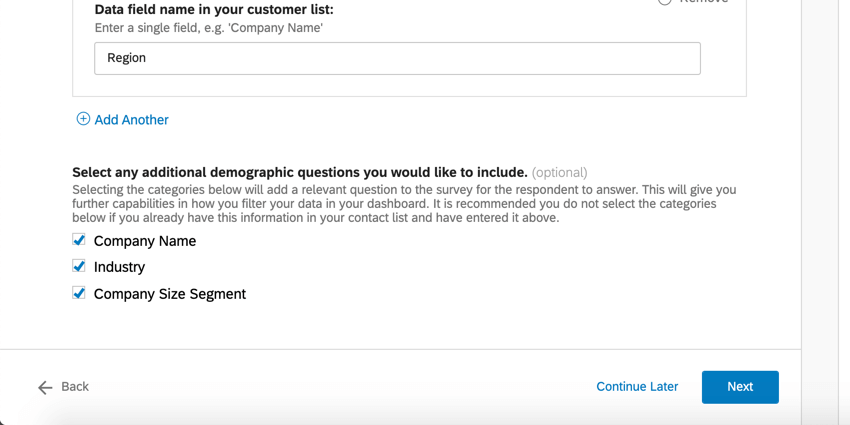
Task: Click the Remove text label at top
Action: pyautogui.click(x=704, y=2)
